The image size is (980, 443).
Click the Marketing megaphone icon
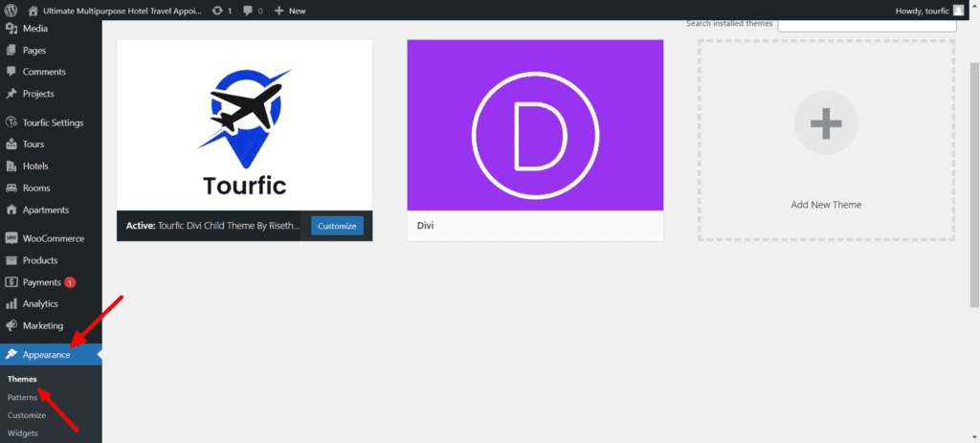pos(11,325)
